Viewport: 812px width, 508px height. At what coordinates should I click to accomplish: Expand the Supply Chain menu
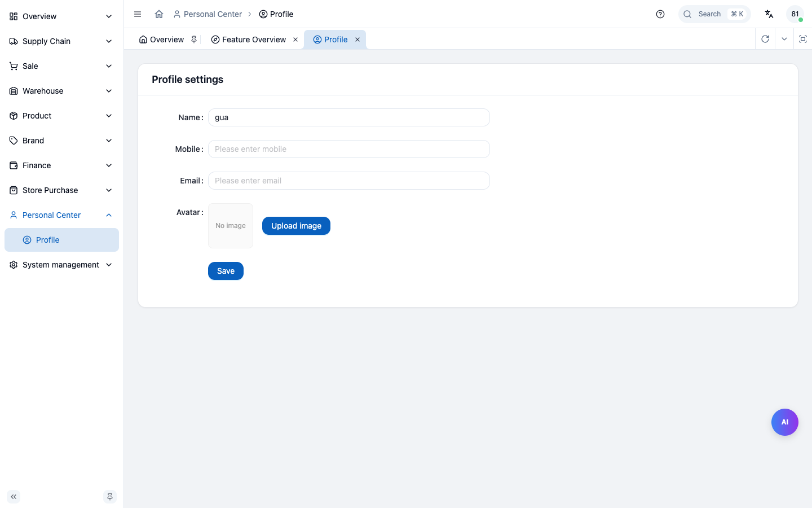tap(61, 41)
